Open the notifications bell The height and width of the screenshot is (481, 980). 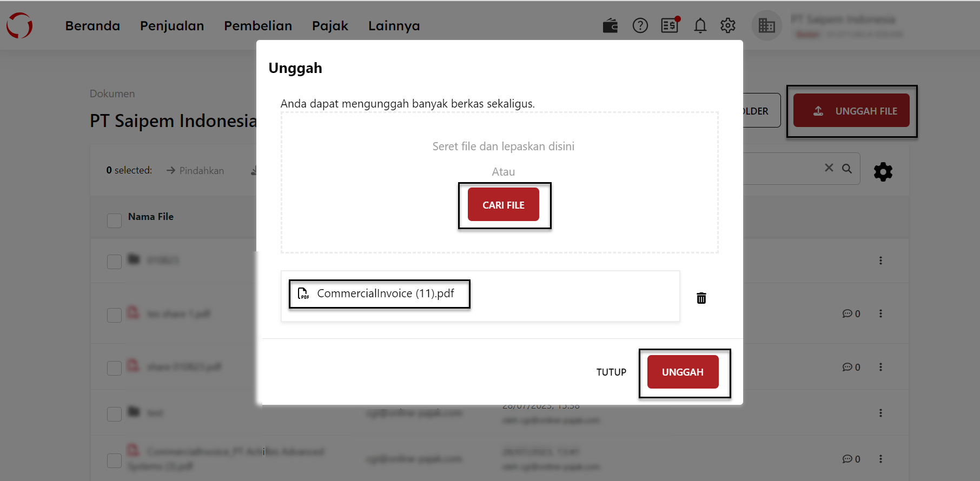pos(700,25)
